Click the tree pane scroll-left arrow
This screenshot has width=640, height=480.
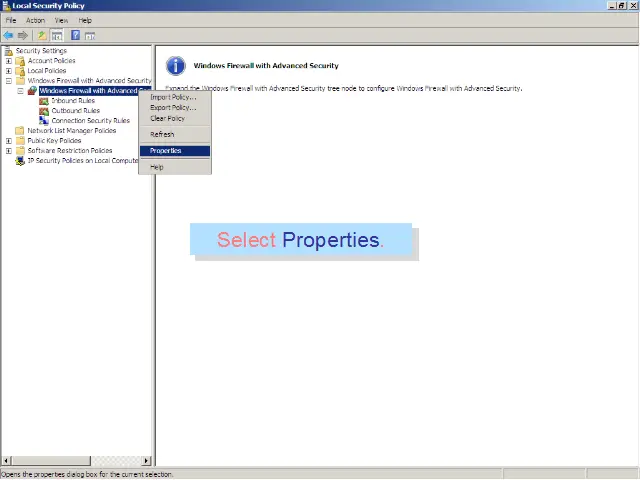(x=7, y=461)
